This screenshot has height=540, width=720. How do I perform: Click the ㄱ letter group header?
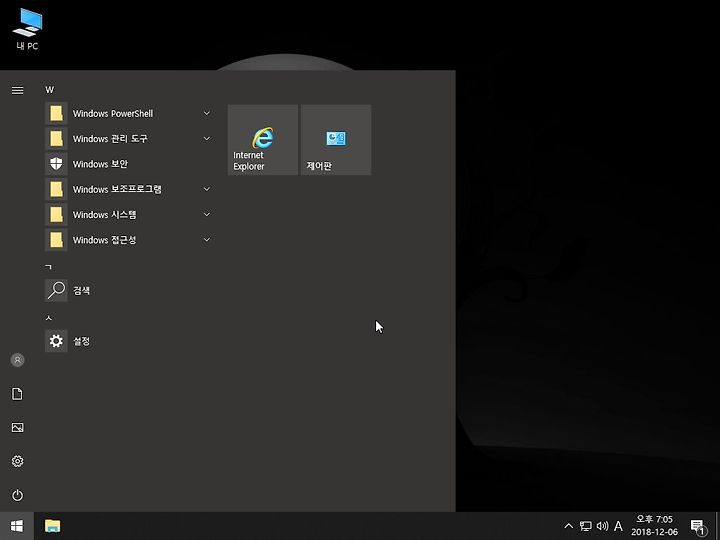click(49, 267)
